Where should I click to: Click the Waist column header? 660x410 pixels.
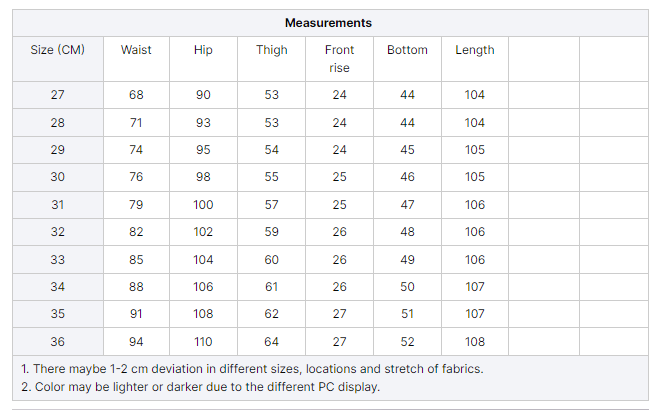coord(136,50)
